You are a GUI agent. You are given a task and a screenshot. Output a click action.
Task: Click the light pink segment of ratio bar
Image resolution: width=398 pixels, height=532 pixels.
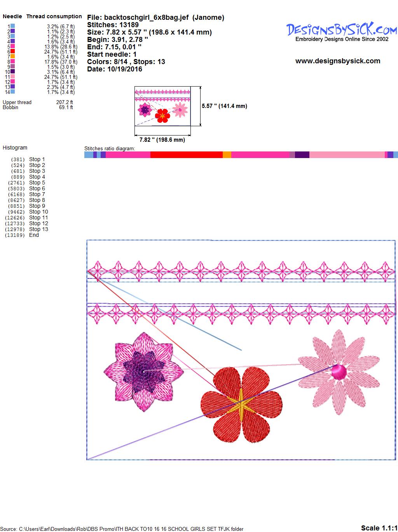point(347,155)
